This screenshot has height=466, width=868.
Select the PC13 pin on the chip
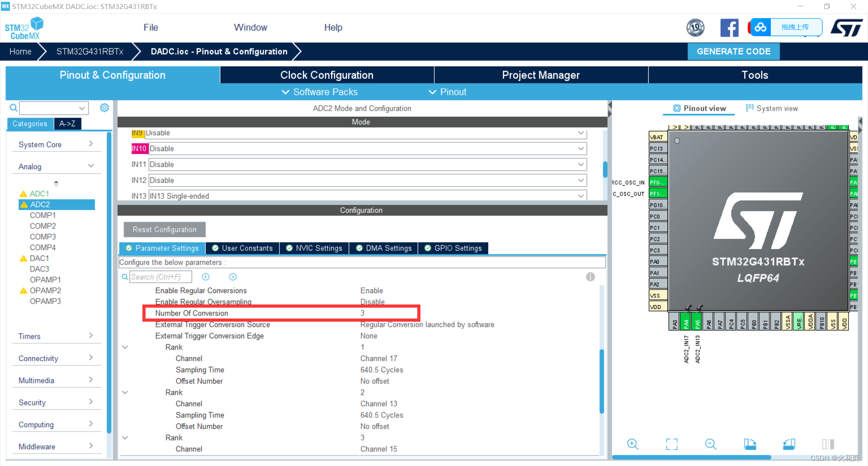tap(658, 148)
